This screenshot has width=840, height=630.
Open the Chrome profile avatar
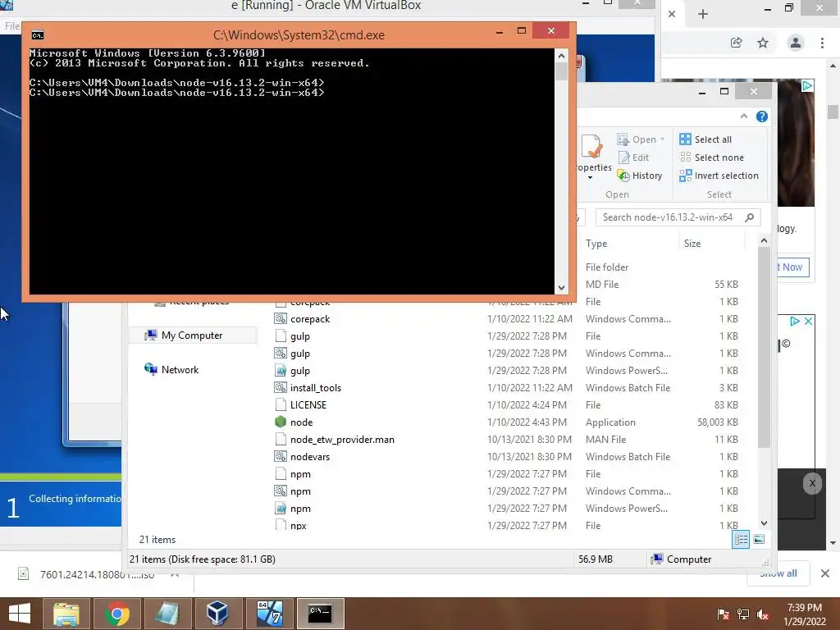point(796,43)
